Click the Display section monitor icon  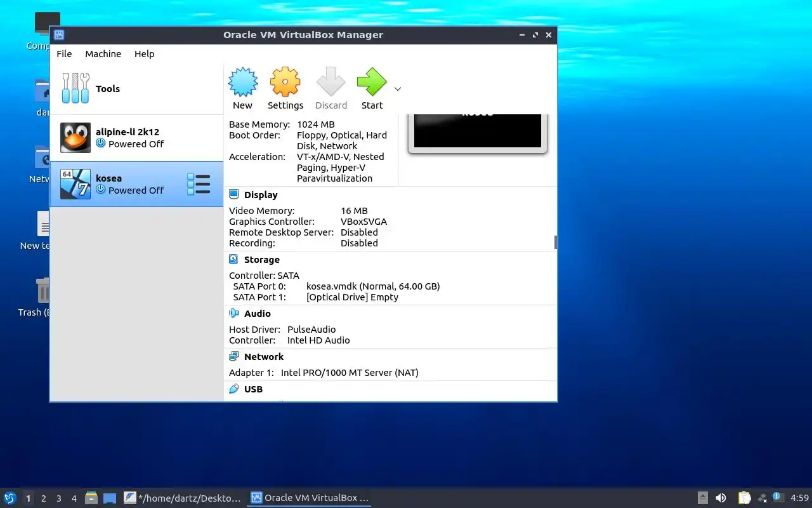click(234, 194)
